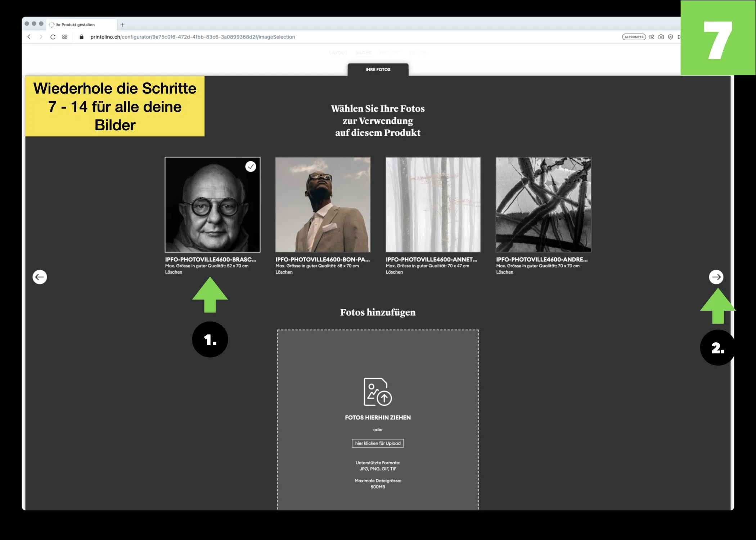Viewport: 756px width, 540px height.
Task: Switch to the IHRE FOTOS tab
Action: (x=378, y=69)
